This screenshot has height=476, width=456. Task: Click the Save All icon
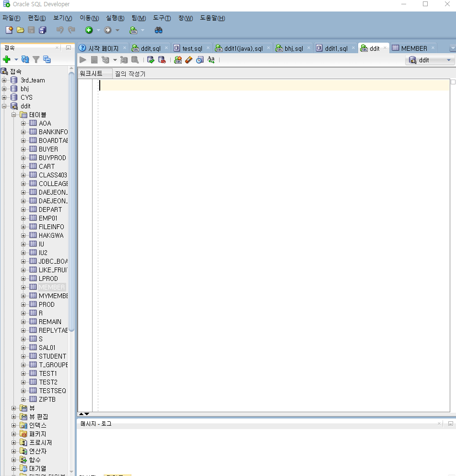point(43,30)
